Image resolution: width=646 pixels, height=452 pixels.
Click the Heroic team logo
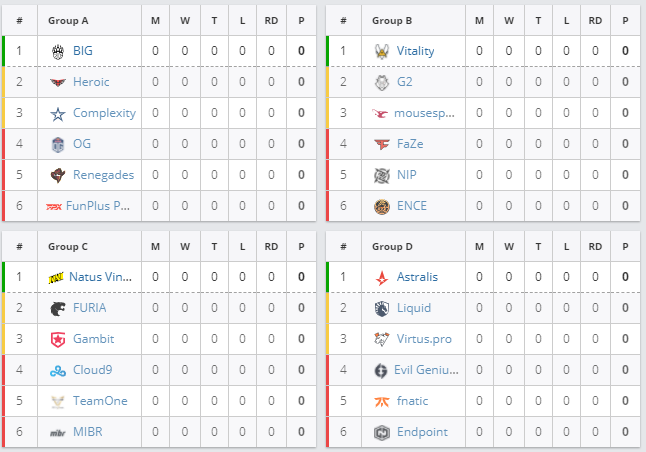pos(58,82)
